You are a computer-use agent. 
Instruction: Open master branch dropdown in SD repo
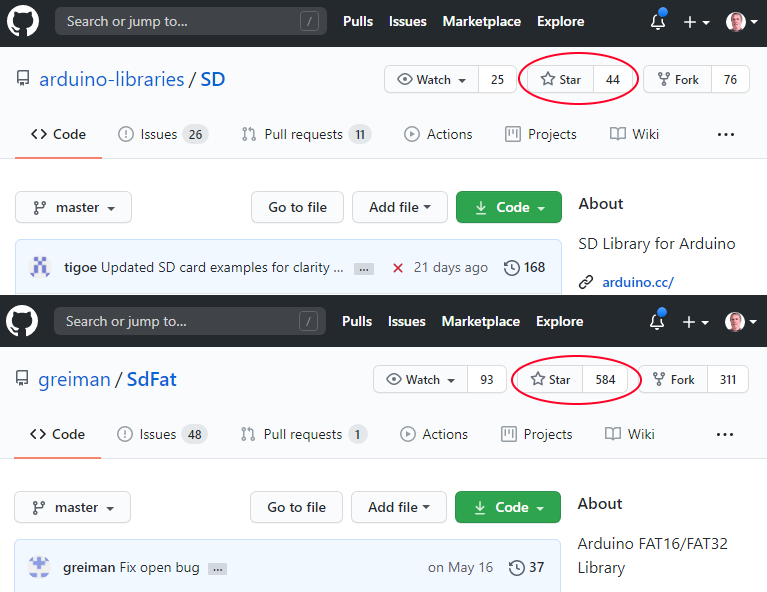click(x=73, y=208)
